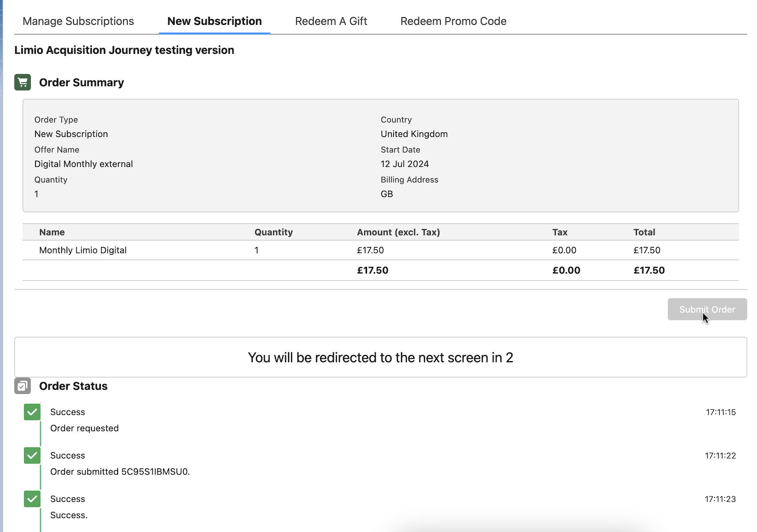Click the Order Status heading
The width and height of the screenshot is (757, 532).
tap(73, 386)
